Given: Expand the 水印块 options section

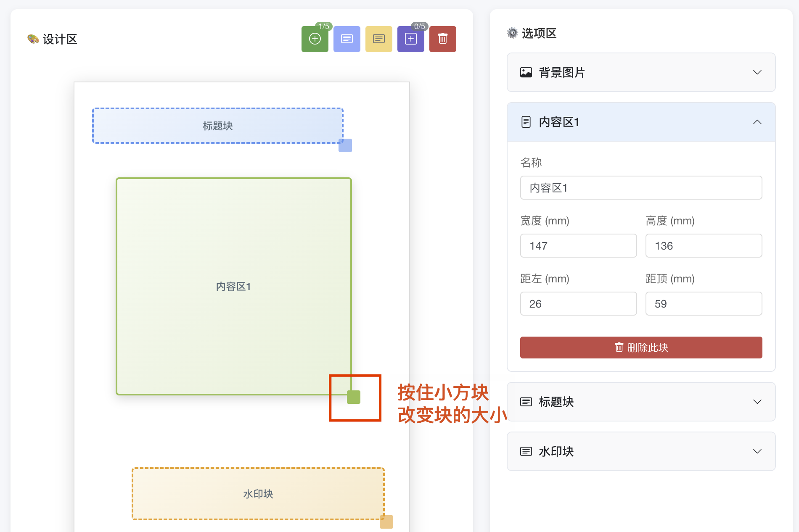Looking at the screenshot, I should (641, 451).
